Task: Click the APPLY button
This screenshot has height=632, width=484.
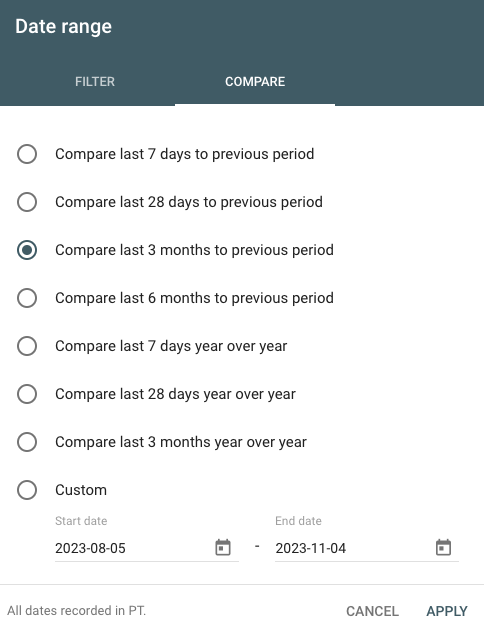Action: [x=447, y=611]
